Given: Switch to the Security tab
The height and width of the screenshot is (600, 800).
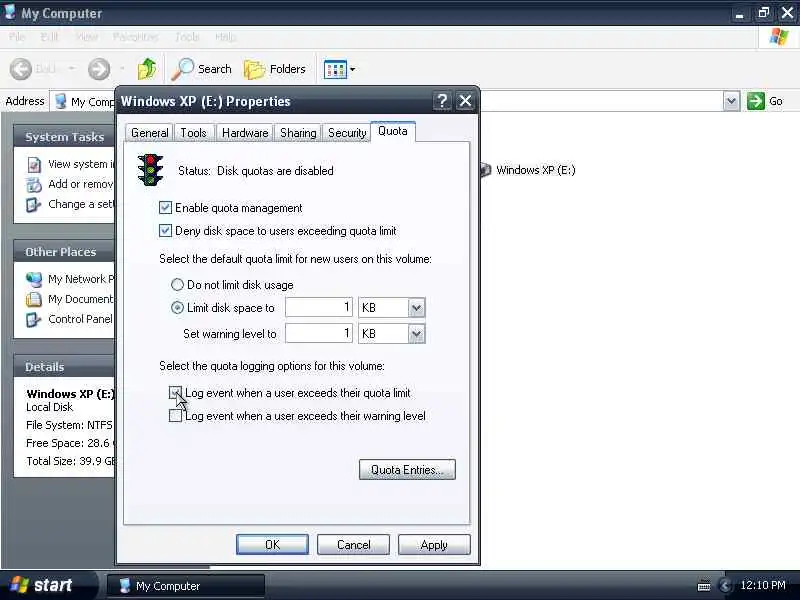Looking at the screenshot, I should tap(347, 133).
